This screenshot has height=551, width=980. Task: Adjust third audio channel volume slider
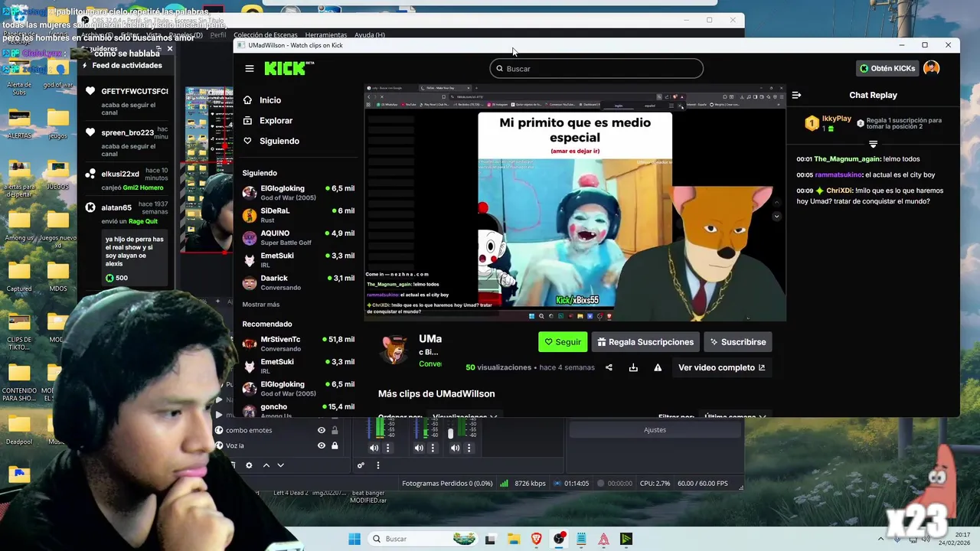pos(450,434)
